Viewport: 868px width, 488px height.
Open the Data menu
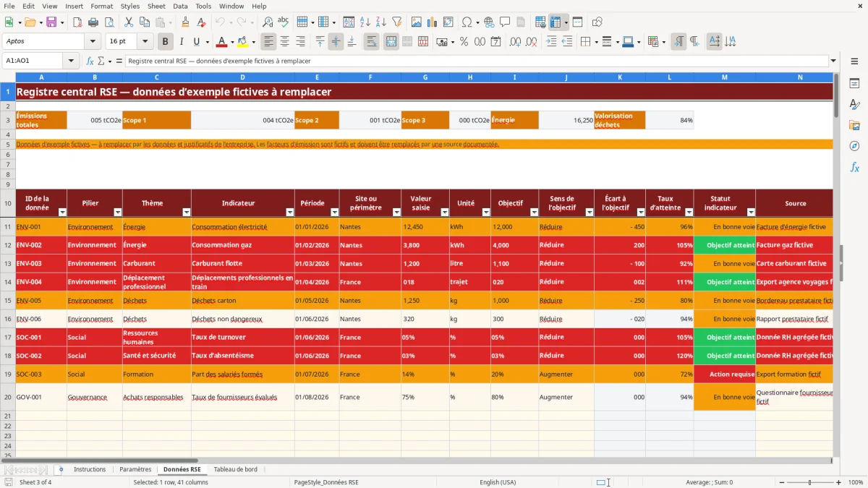[180, 6]
